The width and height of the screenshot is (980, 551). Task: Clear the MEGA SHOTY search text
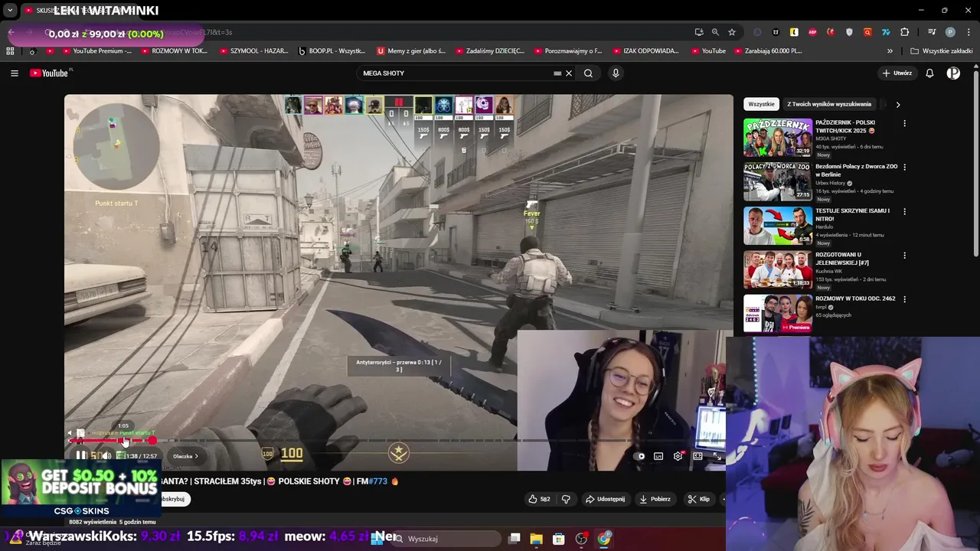point(569,73)
